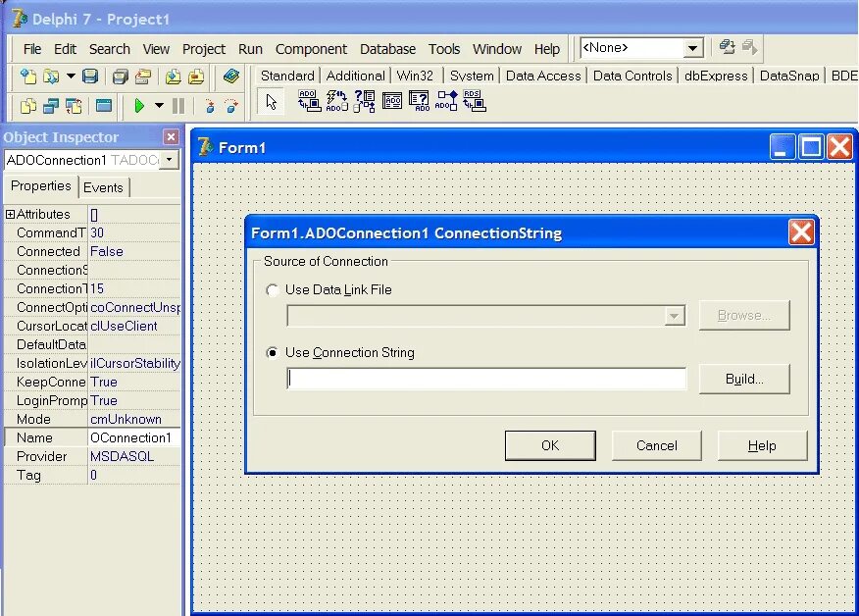Click the Build... button
This screenshot has width=859, height=616.
744,380
